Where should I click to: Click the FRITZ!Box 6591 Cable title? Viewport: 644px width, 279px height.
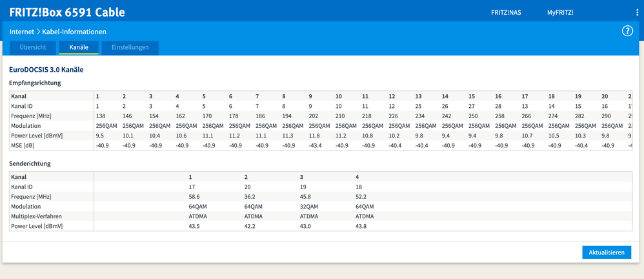pyautogui.click(x=67, y=12)
